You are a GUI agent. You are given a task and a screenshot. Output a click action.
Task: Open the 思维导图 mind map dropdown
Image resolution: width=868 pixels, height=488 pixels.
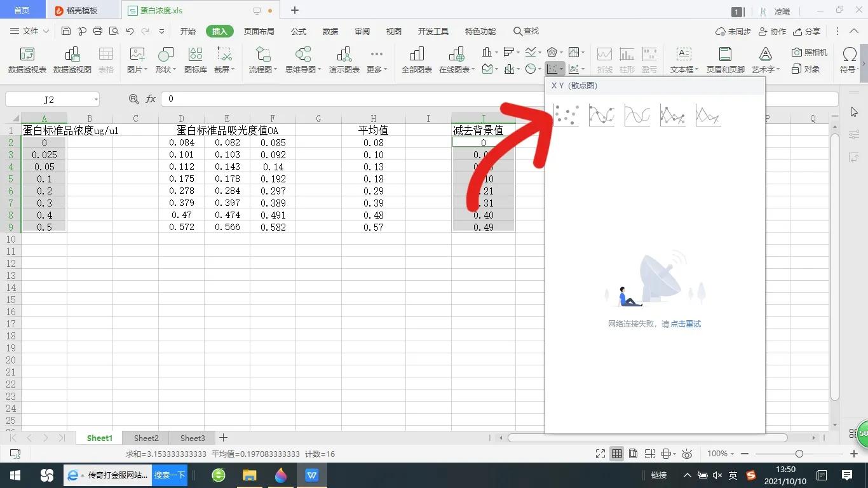[x=303, y=60]
